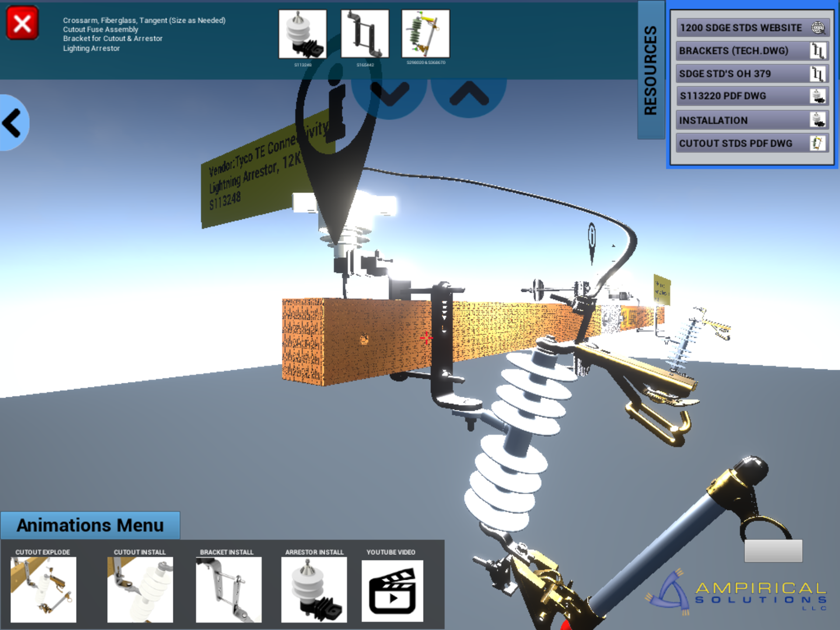The image size is (840, 630).
Task: Open the YouTube Video clapperboard icon
Action: (392, 591)
